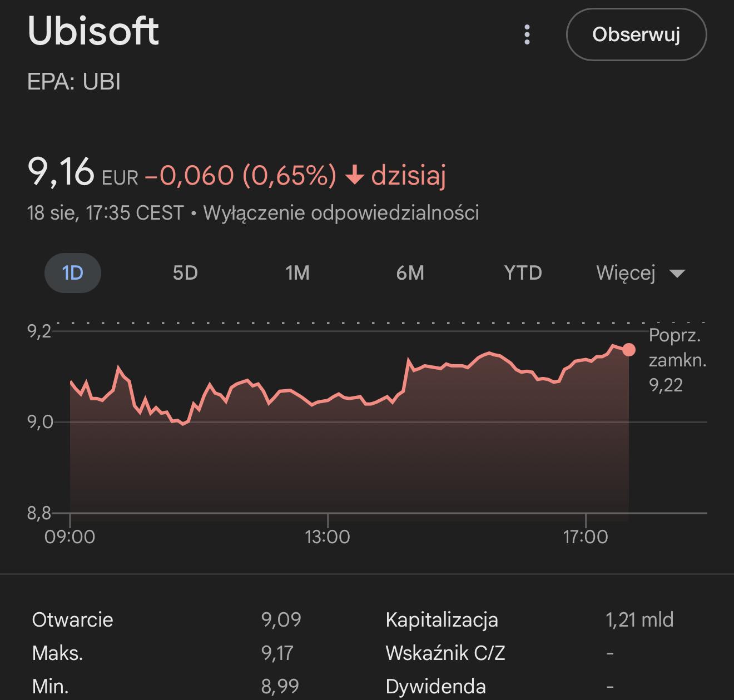734x700 pixels.
Task: Click the 9,16 current price value
Action: click(x=61, y=172)
